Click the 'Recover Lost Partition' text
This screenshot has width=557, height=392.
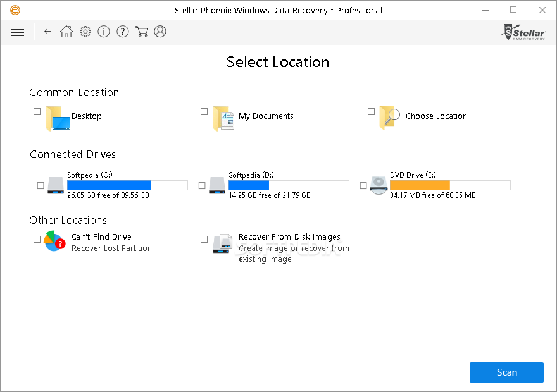pos(111,248)
